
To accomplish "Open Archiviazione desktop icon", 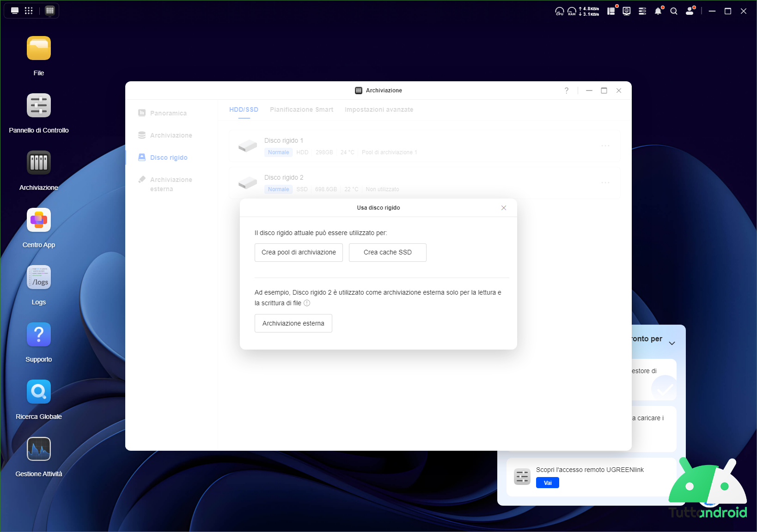I will pos(39,163).
